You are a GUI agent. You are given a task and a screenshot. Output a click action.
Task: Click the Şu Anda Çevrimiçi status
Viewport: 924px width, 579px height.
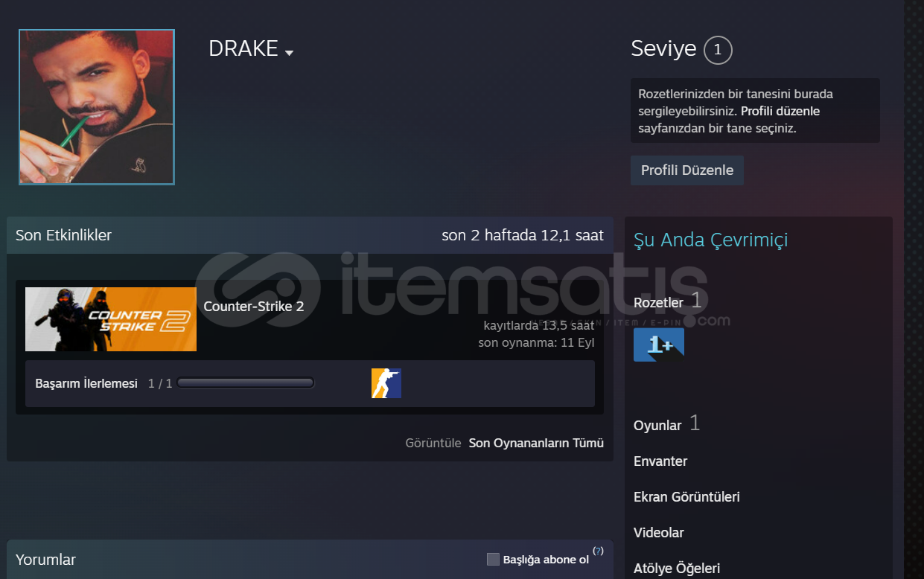click(x=710, y=240)
